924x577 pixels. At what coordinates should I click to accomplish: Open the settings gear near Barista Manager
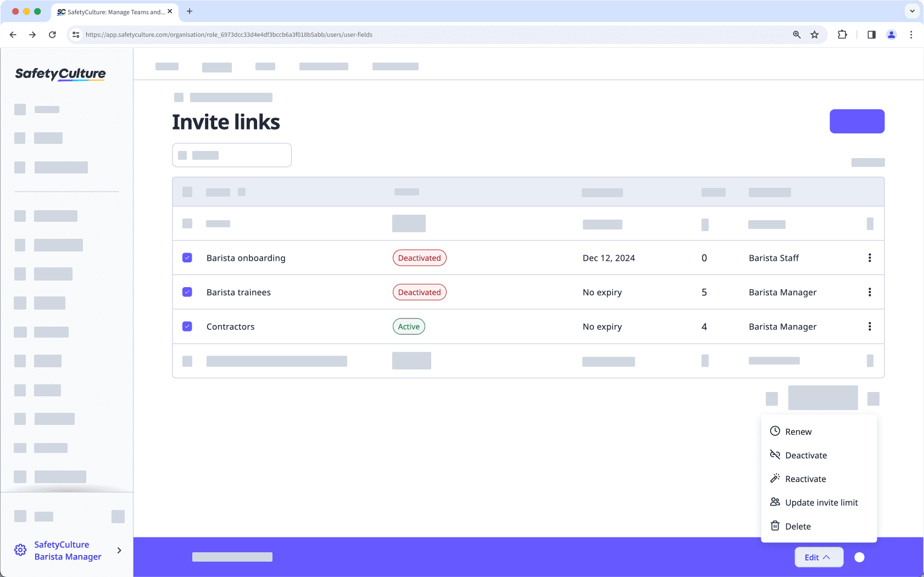pos(20,550)
